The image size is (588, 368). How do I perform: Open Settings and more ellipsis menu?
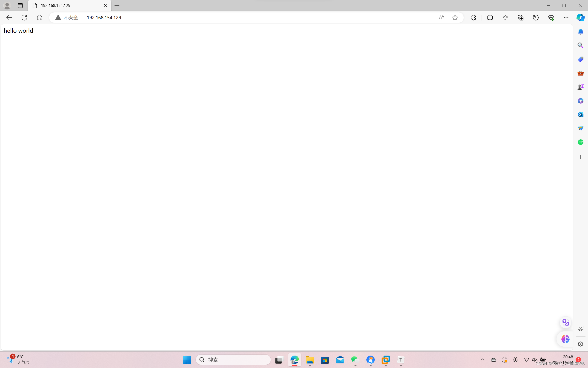tap(566, 17)
